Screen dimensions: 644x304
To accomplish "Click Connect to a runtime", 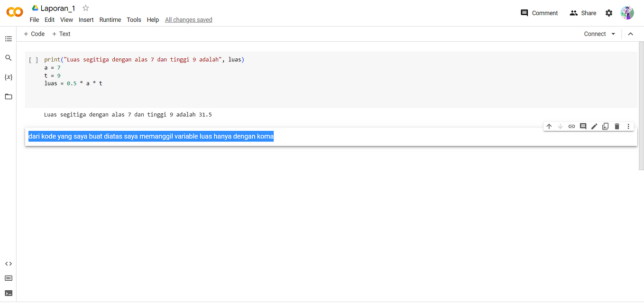I will [595, 34].
